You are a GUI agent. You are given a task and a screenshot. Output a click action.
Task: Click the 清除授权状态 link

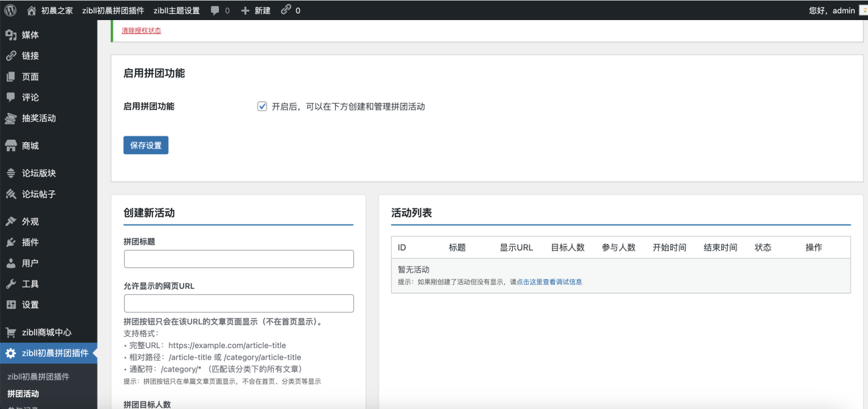pyautogui.click(x=141, y=31)
